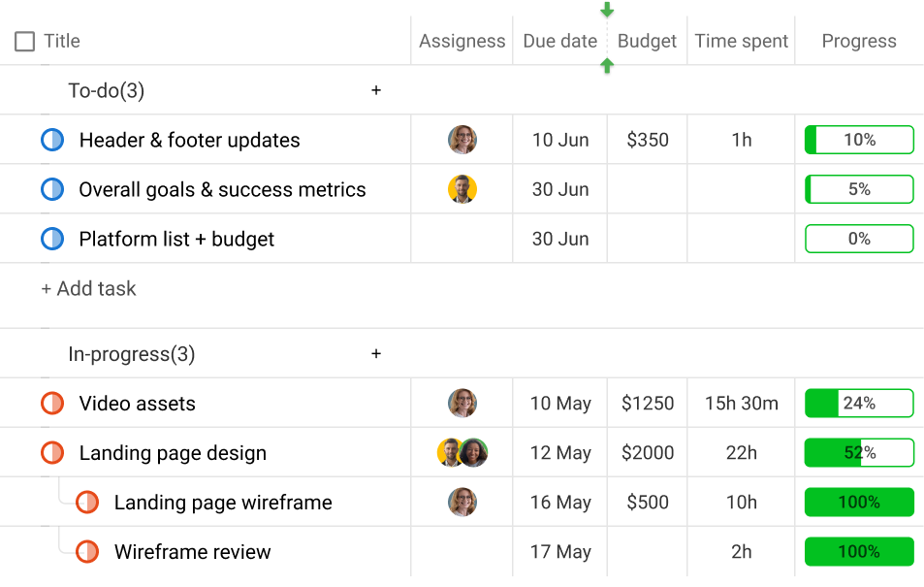Click the Budget column header

[647, 41]
